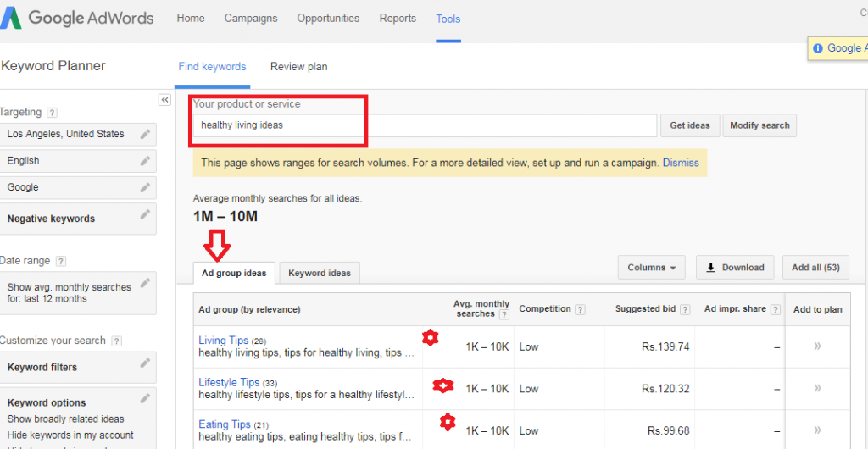Open Opportunities in top navigation

pos(328,19)
